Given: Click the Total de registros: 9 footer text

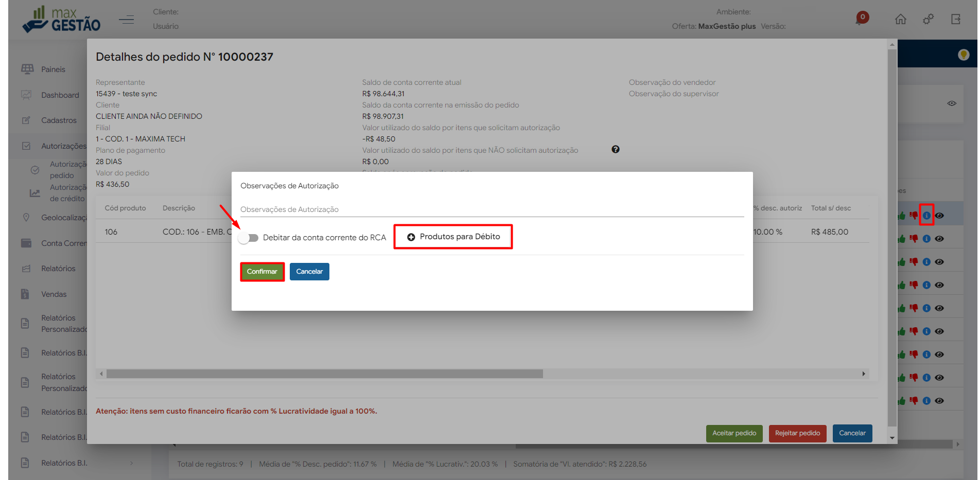Looking at the screenshot, I should coord(210,464).
